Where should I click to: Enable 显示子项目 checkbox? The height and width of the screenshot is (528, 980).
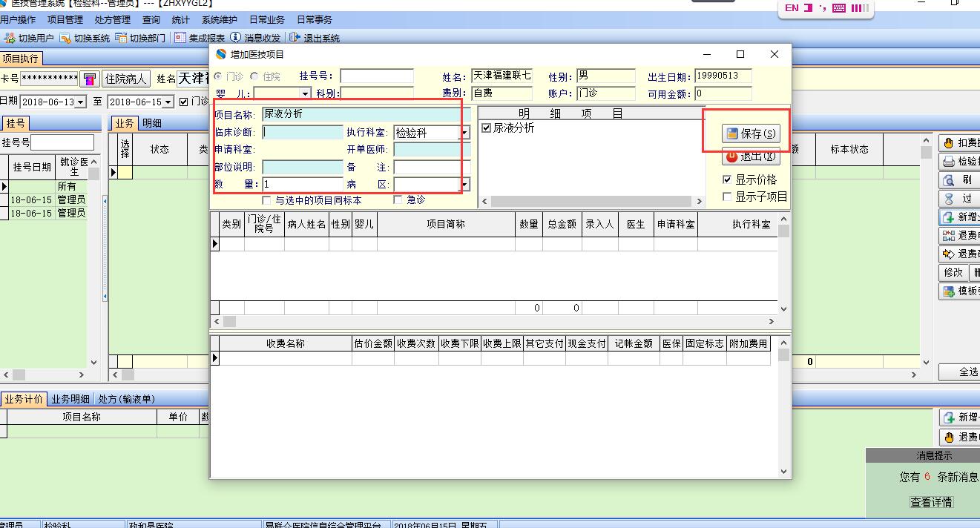tap(727, 197)
